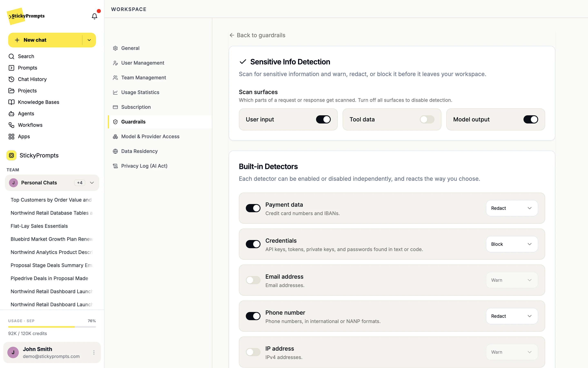Expand the New chat options arrow
Screen dimensions: 588x368
coord(89,40)
